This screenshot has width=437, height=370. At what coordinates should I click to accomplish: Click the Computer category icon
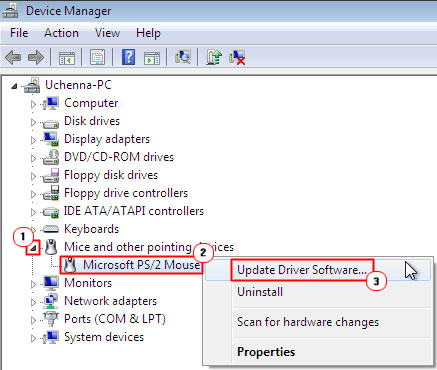click(x=51, y=103)
